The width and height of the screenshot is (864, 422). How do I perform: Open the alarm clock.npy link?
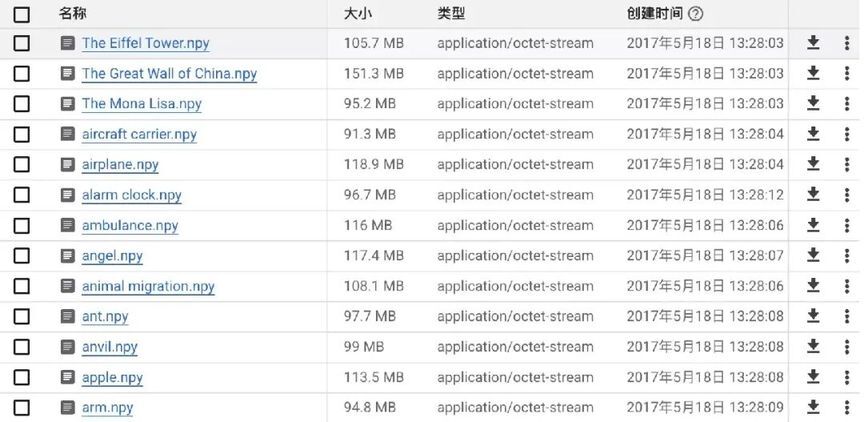tap(131, 195)
